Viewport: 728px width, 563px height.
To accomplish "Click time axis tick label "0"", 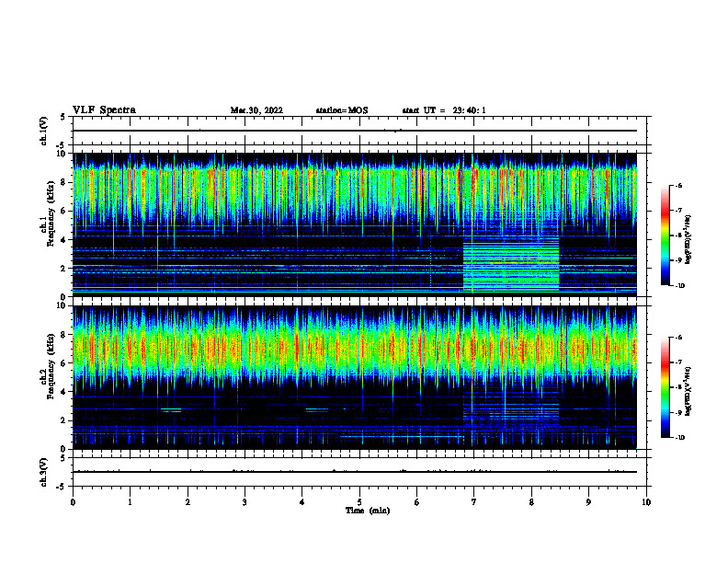I will pyautogui.click(x=73, y=502).
